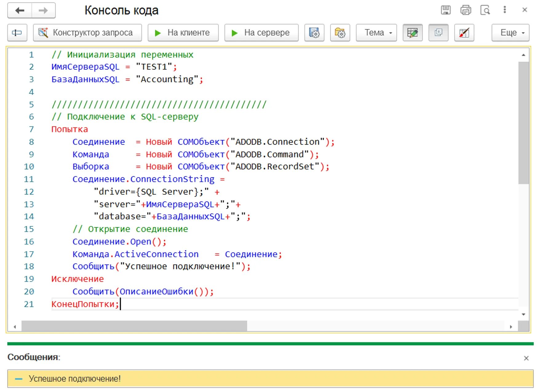The image size is (537, 392).
Task: Click horizontal scrollbar left arrow
Action: (15, 327)
